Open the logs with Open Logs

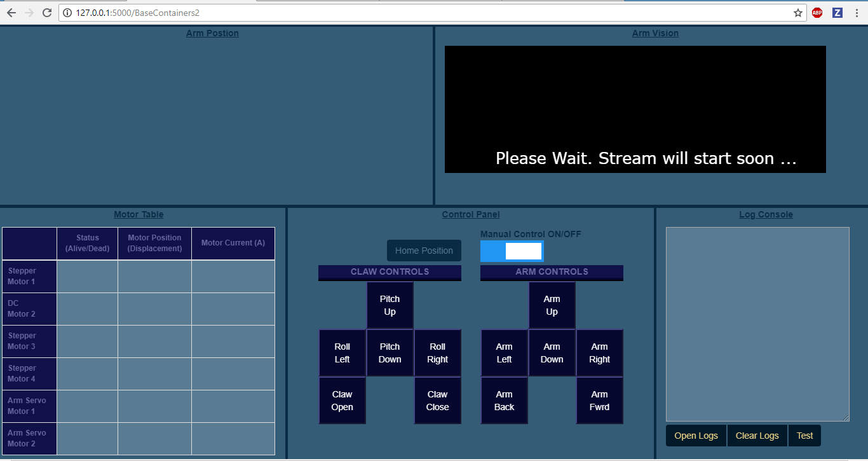[696, 435]
